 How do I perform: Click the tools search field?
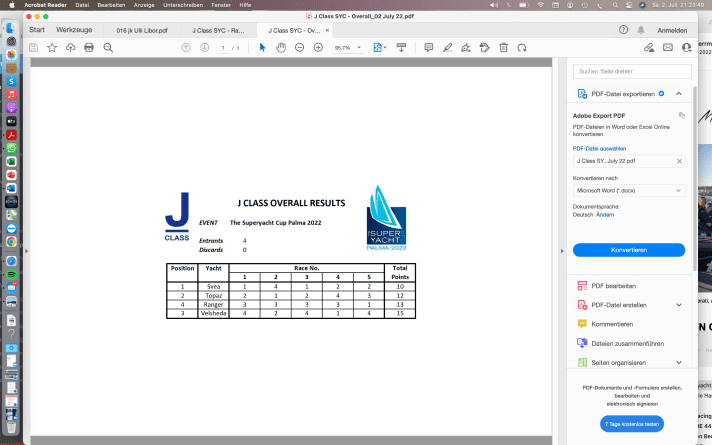click(628, 71)
